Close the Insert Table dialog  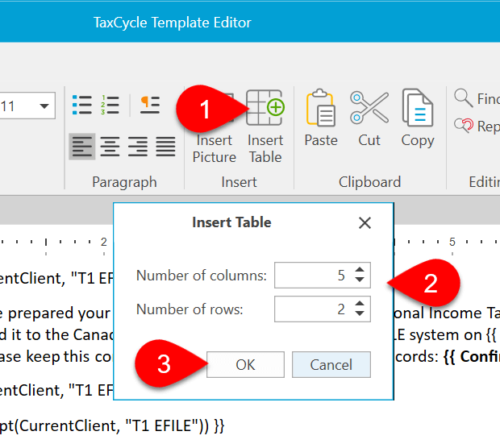click(x=365, y=222)
